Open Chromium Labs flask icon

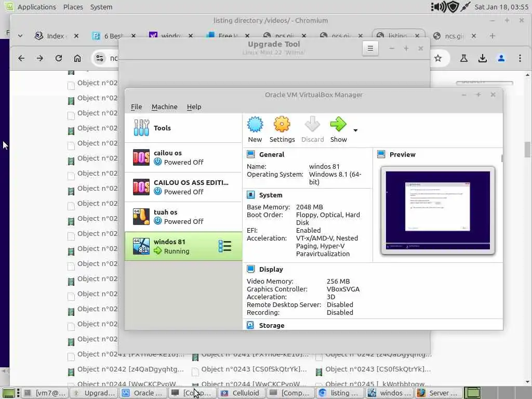[464, 58]
